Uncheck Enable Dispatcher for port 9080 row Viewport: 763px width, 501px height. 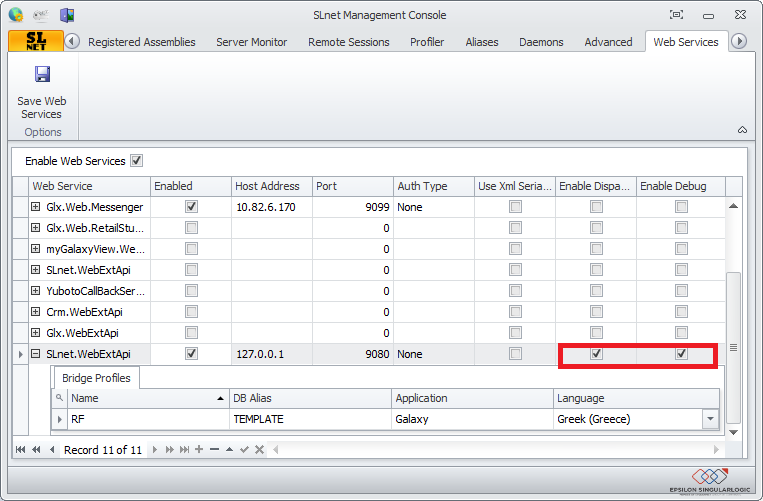596,354
